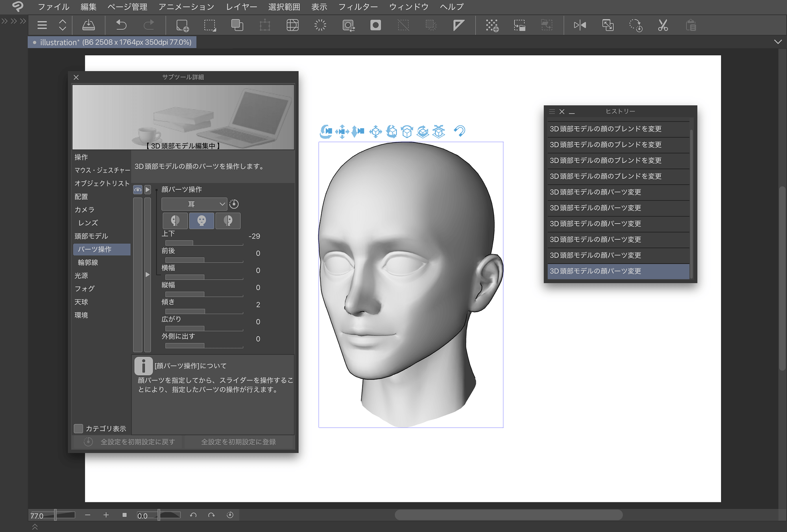Click the 外側に出す slider track
Image resolution: width=787 pixels, height=532 pixels.
coord(204,346)
